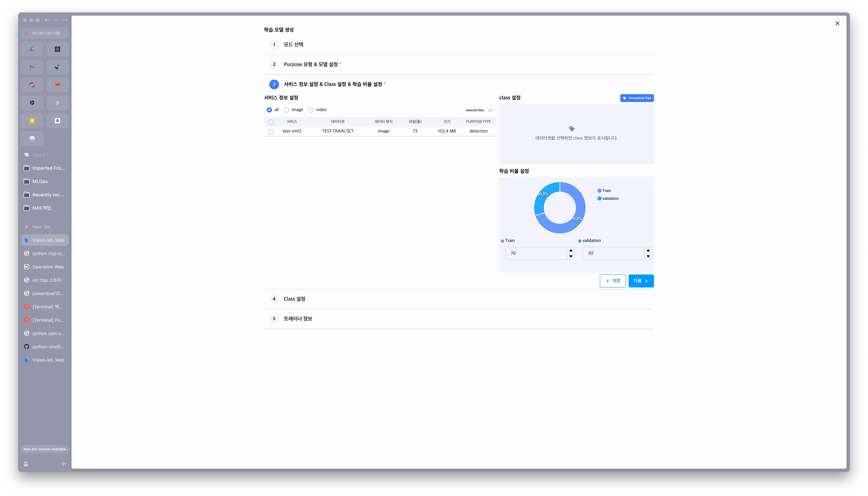Expand step 5 트레이너 정보
The height and width of the screenshot is (496, 868).
459,318
